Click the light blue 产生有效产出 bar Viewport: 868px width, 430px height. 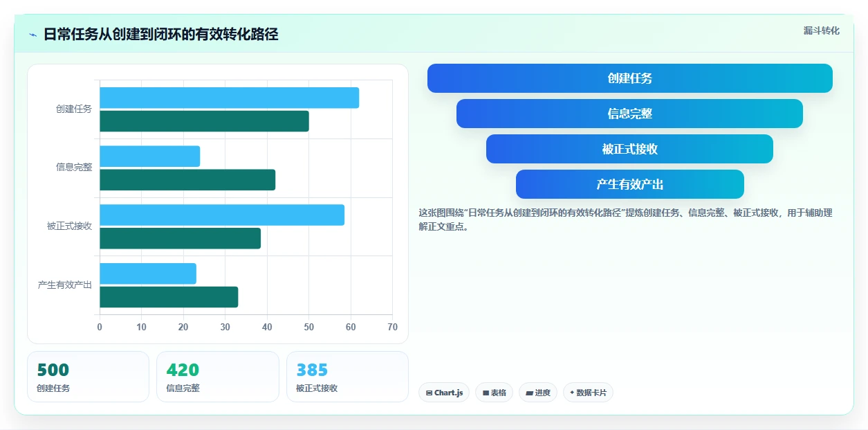[x=148, y=274]
